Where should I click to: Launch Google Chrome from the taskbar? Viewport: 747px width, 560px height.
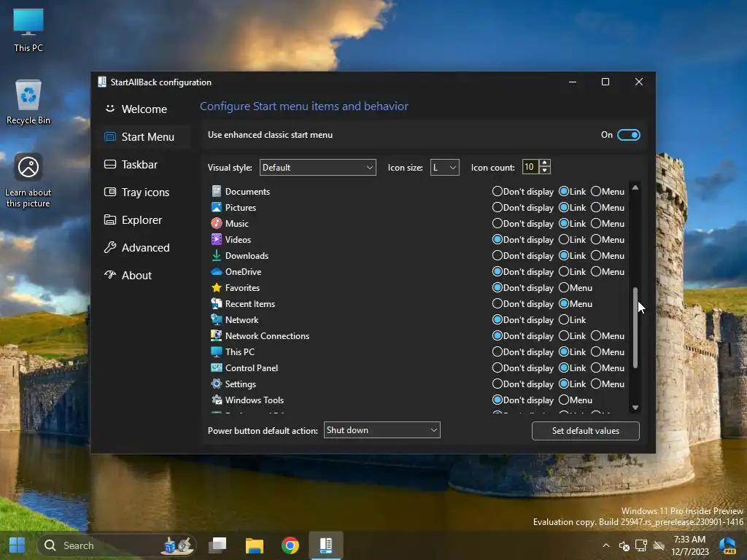point(290,545)
